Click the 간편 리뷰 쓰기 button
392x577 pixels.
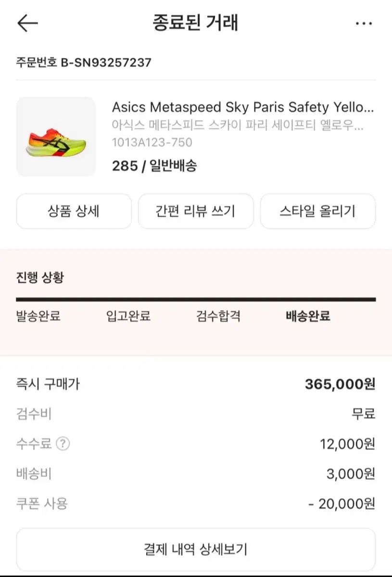click(196, 211)
